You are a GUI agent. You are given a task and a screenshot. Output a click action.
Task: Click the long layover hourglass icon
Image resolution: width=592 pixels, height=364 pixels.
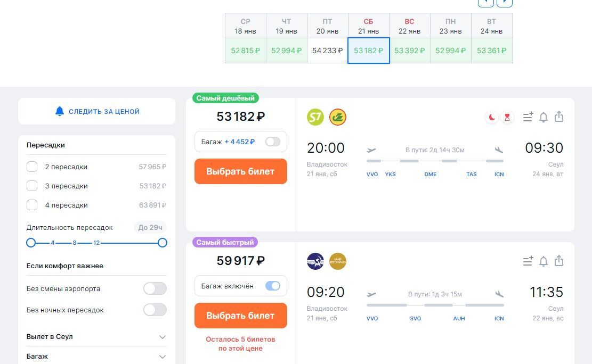click(x=507, y=117)
